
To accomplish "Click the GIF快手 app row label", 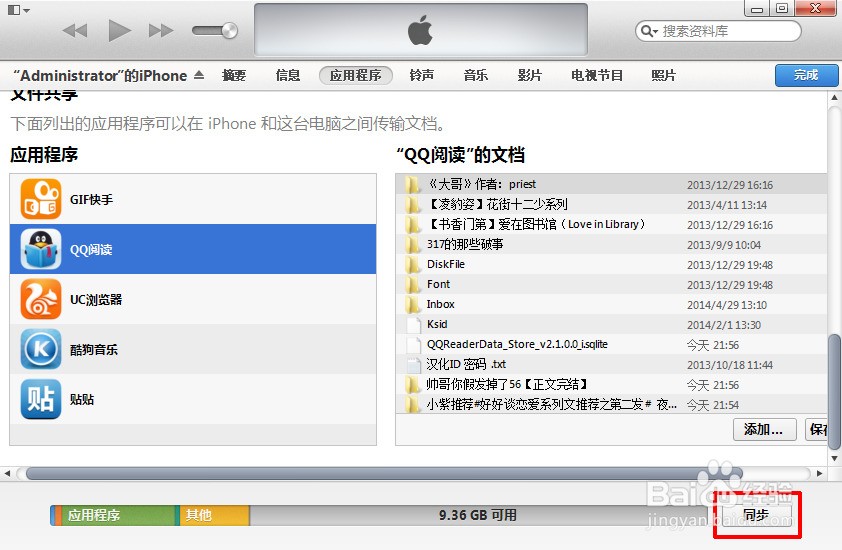I will pos(91,199).
